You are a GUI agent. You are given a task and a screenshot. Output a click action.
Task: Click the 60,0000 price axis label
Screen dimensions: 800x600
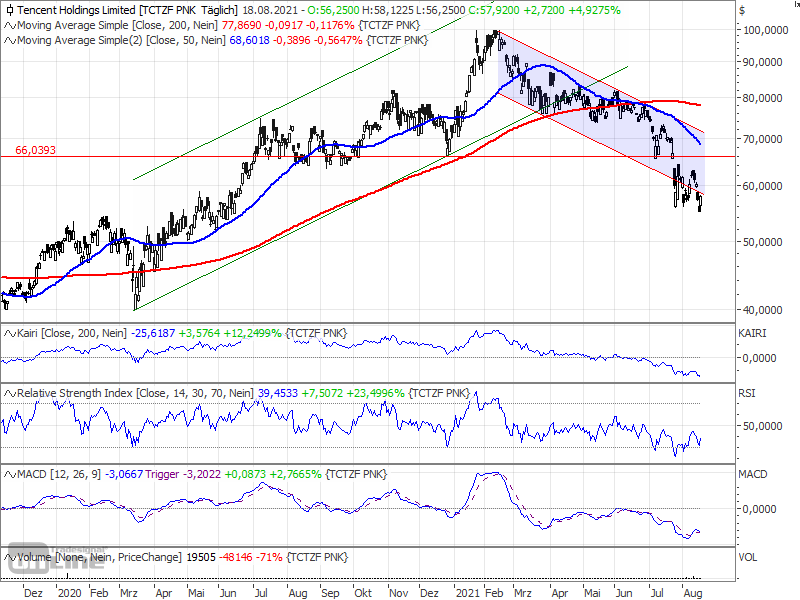[763, 186]
